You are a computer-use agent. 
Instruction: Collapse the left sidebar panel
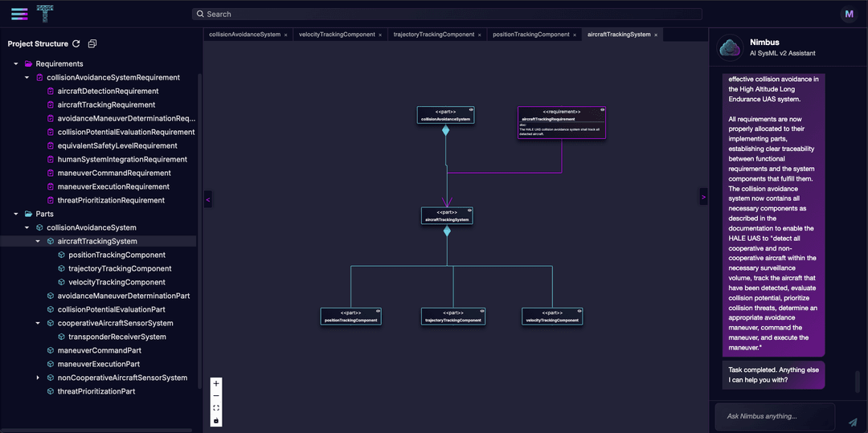tap(207, 198)
